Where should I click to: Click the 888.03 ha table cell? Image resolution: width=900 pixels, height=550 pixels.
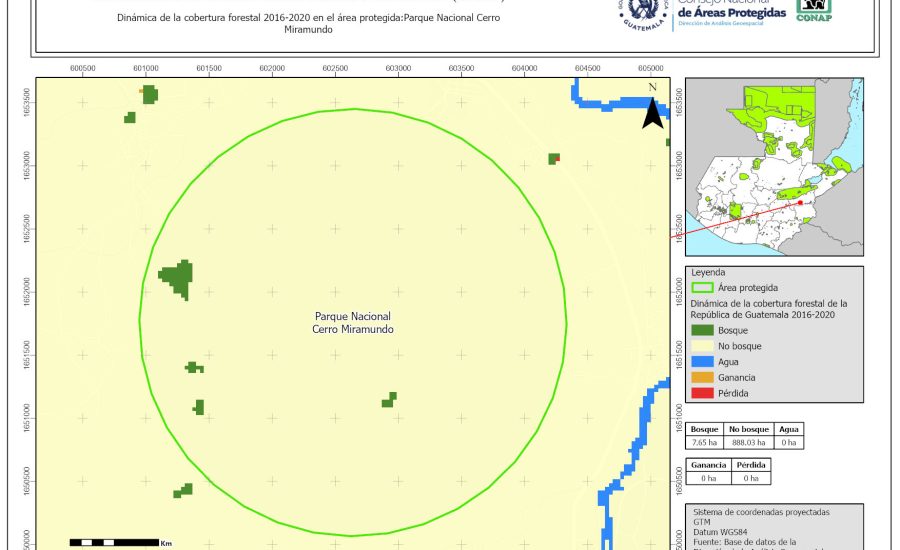point(747,442)
